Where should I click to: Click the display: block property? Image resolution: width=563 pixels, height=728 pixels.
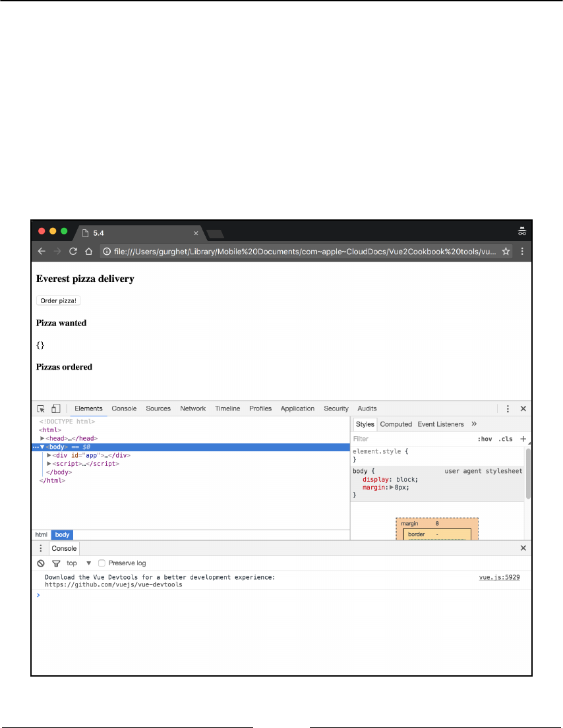[x=390, y=480]
